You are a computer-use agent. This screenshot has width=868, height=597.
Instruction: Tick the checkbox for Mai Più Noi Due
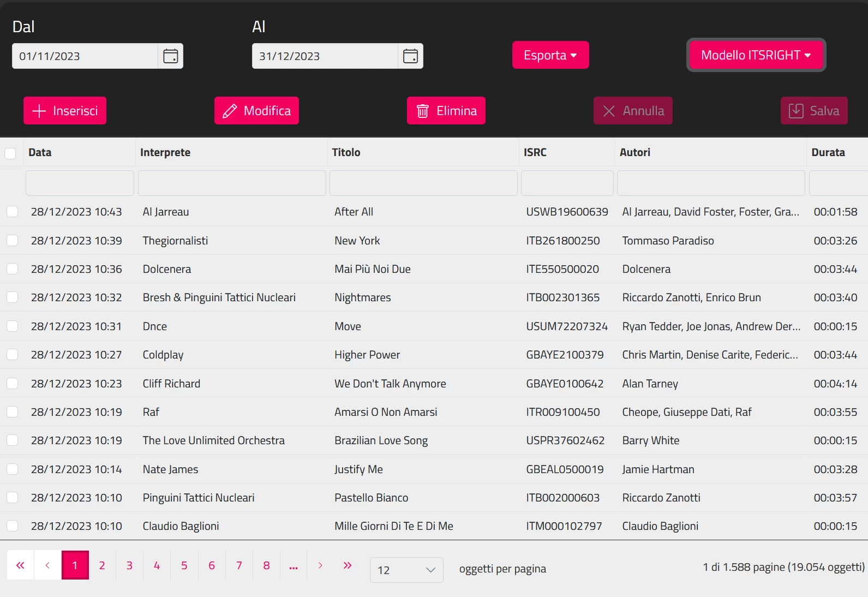tap(12, 269)
